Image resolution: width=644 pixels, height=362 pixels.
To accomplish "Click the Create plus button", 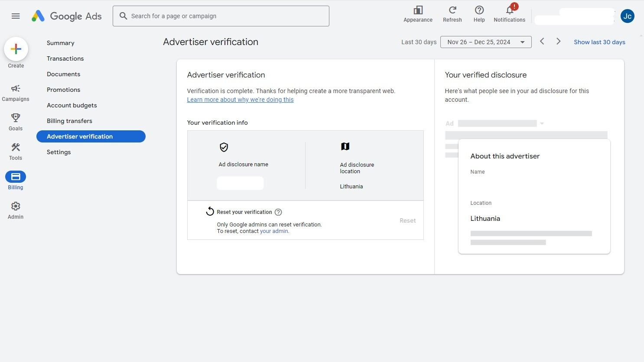I will tap(16, 49).
